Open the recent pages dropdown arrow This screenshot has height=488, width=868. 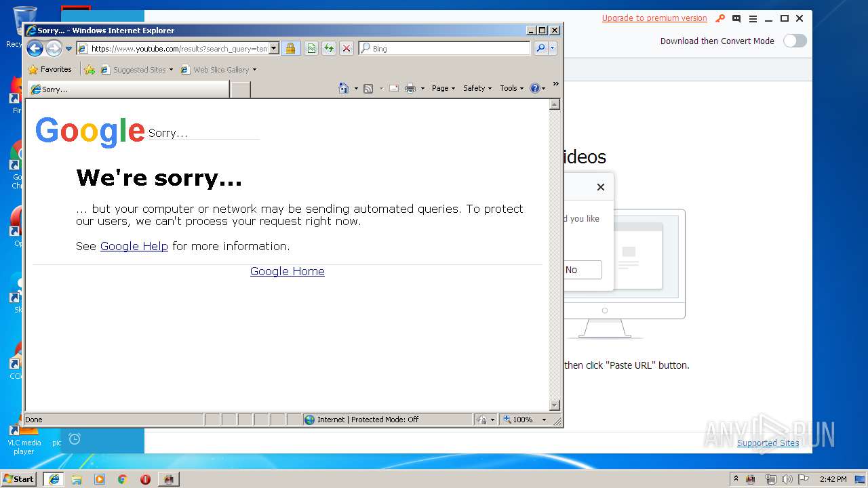(x=68, y=49)
